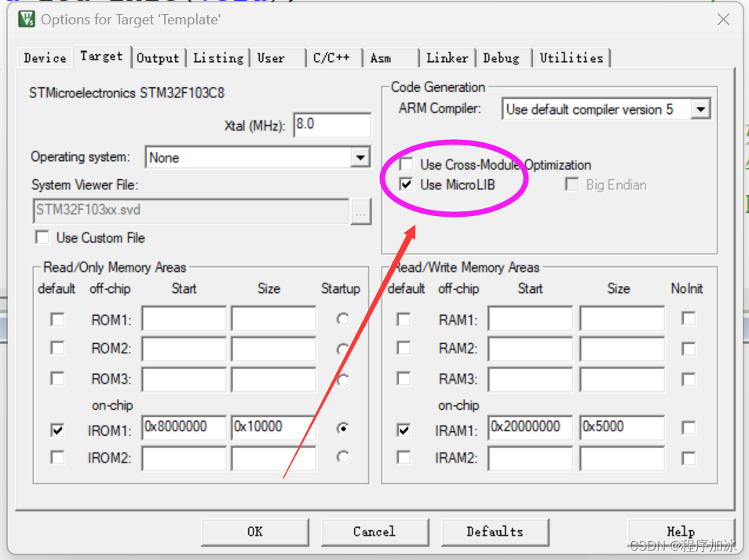Enable NoInit for IRAM2
Viewport: 749px width, 560px height.
pos(689,458)
